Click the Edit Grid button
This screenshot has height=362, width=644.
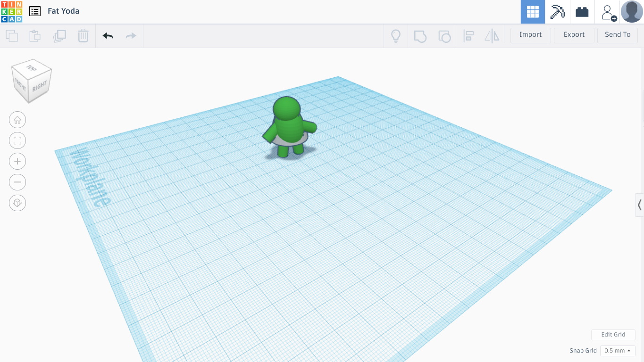click(x=613, y=335)
